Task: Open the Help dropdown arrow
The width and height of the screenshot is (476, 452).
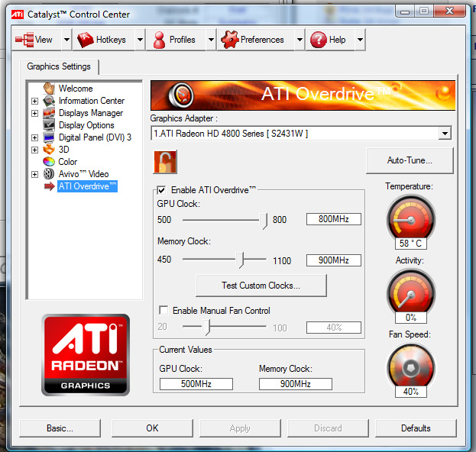Action: click(360, 40)
